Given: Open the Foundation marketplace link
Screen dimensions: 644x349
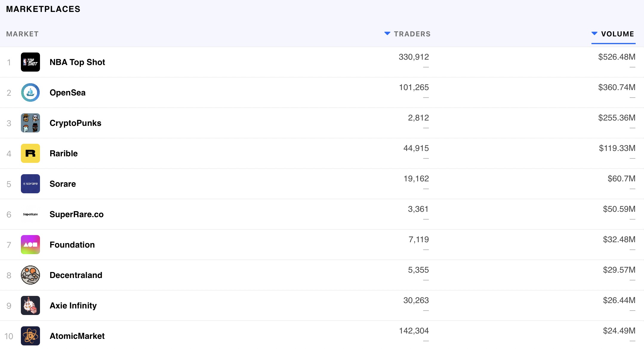Looking at the screenshot, I should pyautogui.click(x=72, y=245).
